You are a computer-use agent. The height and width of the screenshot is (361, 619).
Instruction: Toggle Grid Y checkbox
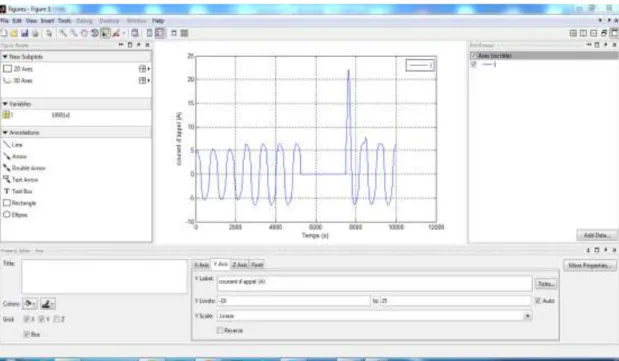point(42,319)
